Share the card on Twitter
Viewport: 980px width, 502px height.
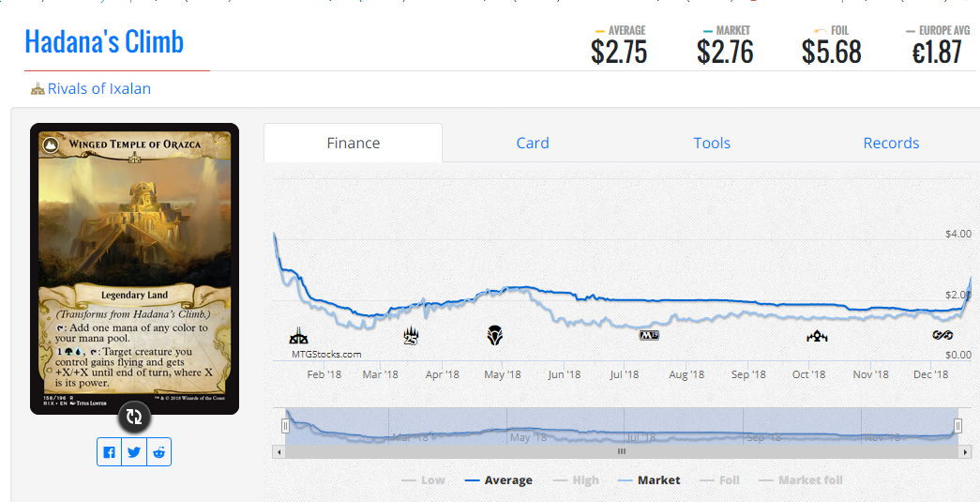[x=134, y=452]
